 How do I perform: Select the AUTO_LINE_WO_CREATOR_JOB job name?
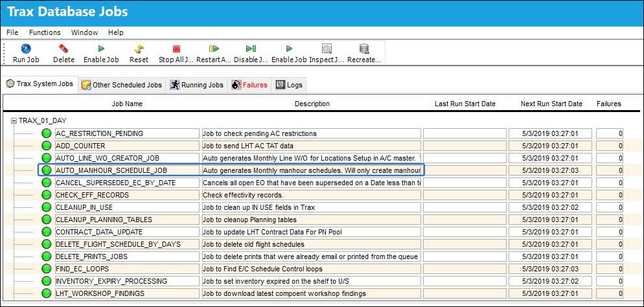127,158
